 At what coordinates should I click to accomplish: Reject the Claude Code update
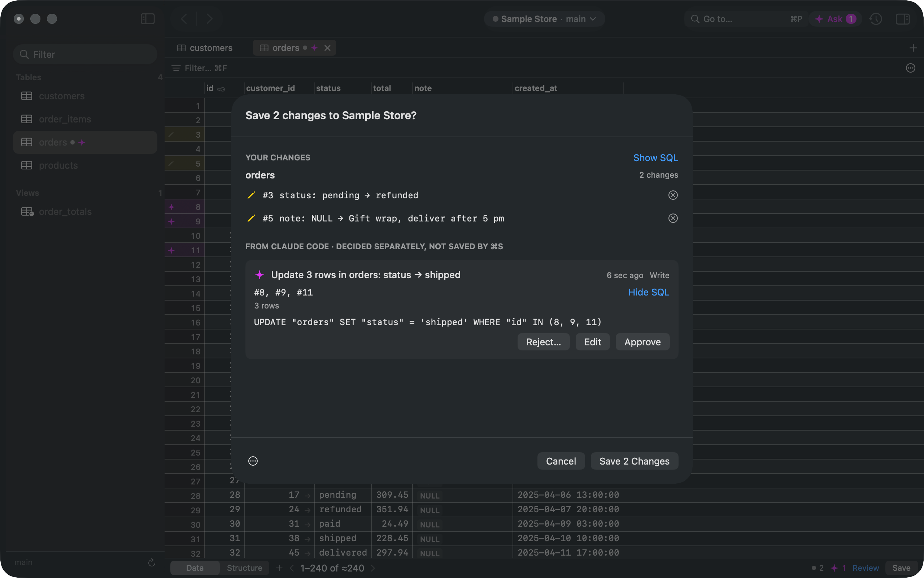pyautogui.click(x=543, y=342)
